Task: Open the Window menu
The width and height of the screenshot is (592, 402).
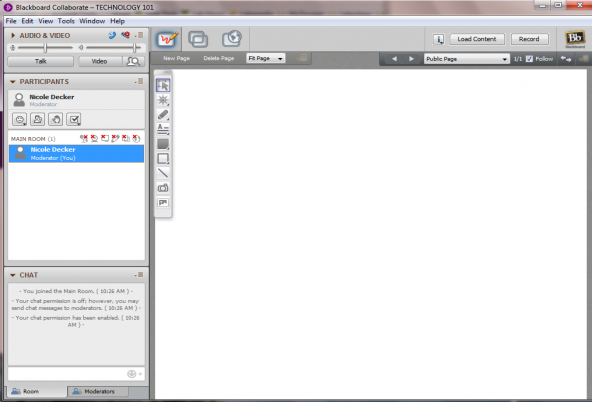Action: pos(92,21)
